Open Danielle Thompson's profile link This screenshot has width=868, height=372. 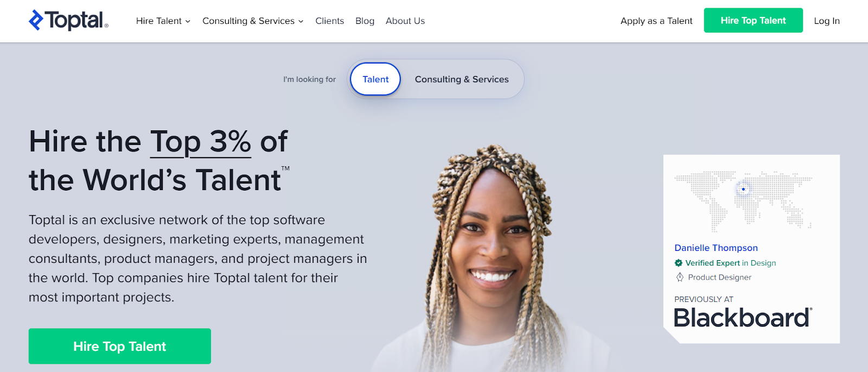pyautogui.click(x=716, y=248)
